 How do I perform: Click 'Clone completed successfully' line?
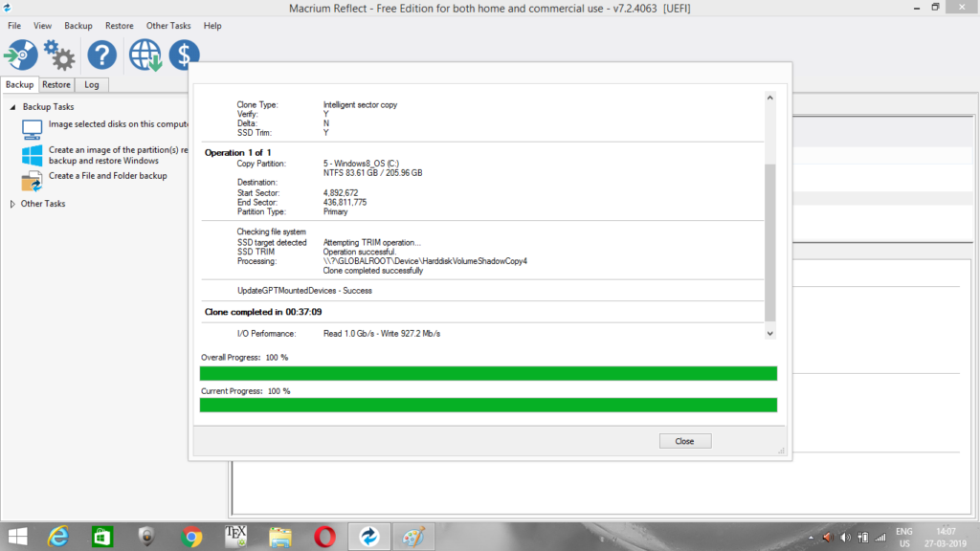coord(373,271)
